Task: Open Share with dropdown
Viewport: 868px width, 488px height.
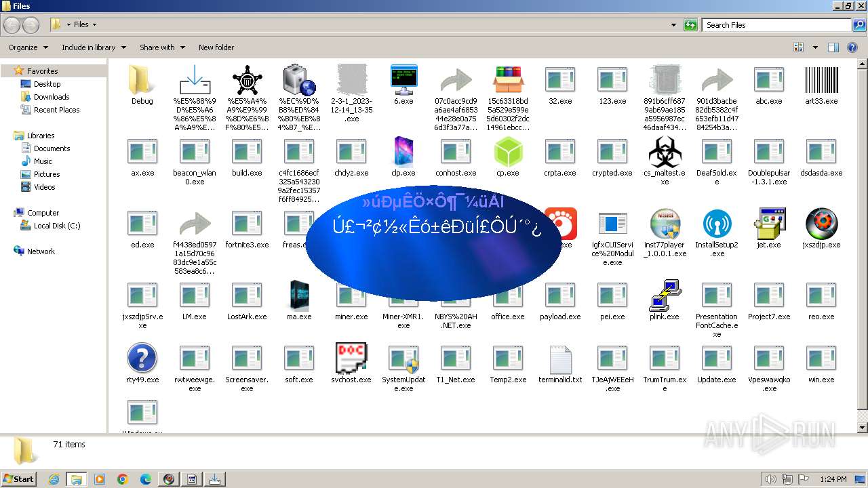Action: tap(162, 47)
